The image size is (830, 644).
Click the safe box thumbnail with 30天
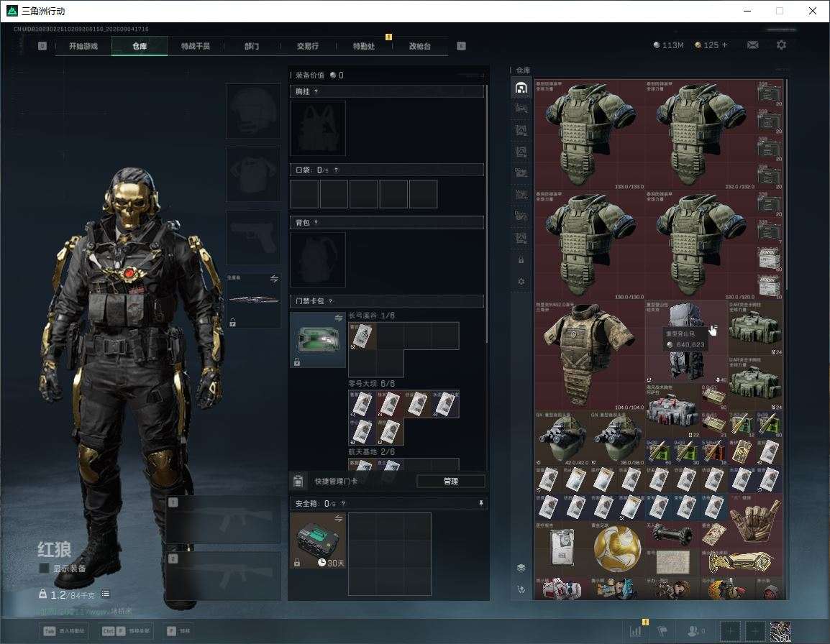coord(318,540)
